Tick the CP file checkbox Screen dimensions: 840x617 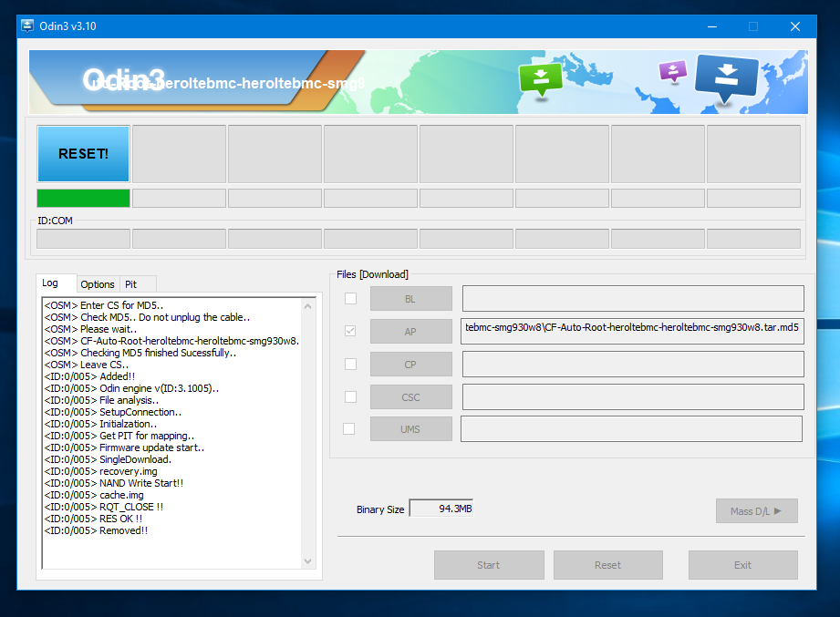(350, 364)
